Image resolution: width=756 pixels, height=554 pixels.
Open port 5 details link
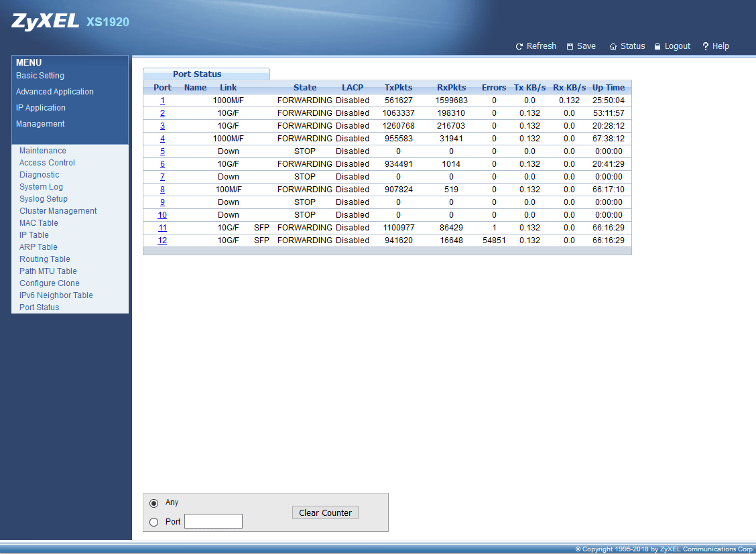pyautogui.click(x=162, y=151)
